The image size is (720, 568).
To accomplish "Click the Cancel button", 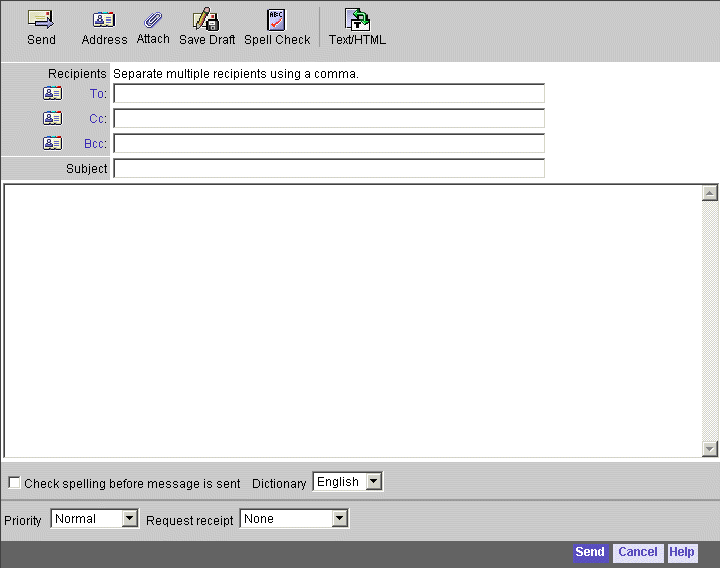I will pos(638,552).
